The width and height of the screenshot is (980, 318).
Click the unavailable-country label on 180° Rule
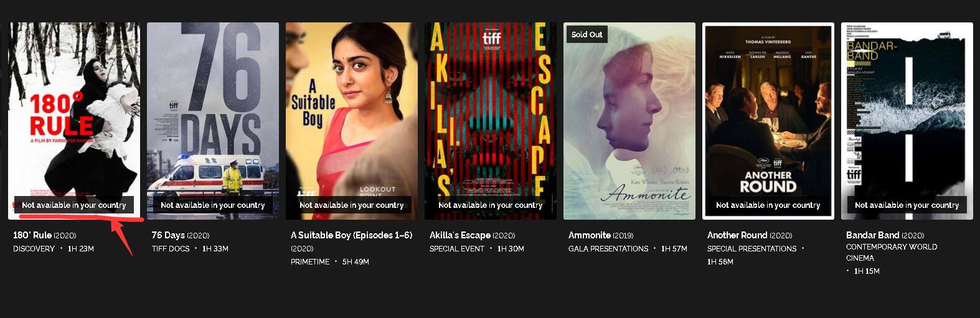tap(74, 205)
